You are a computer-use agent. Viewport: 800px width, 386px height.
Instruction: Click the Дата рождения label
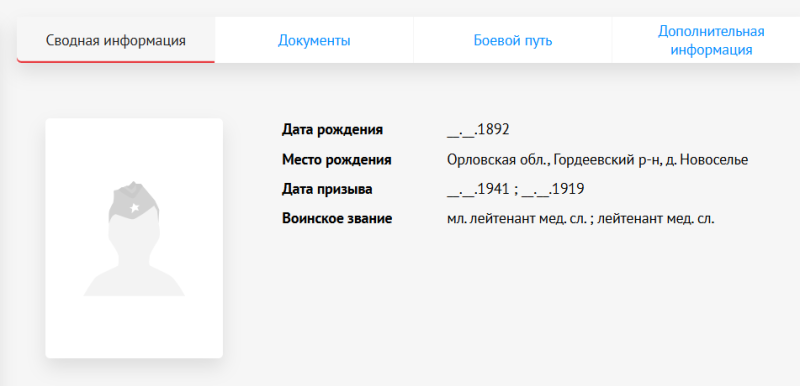[332, 130]
